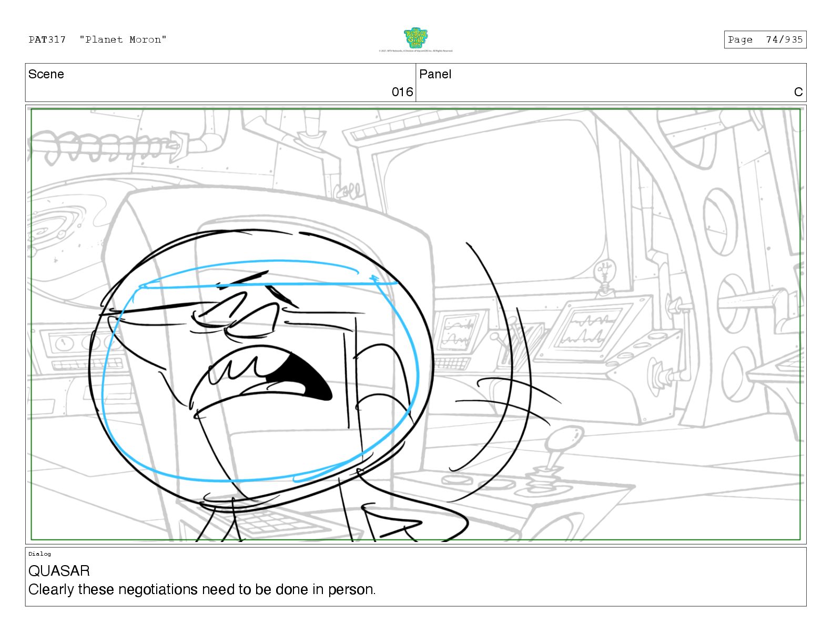
Task: Click the copyright line under the logo
Action: point(415,51)
